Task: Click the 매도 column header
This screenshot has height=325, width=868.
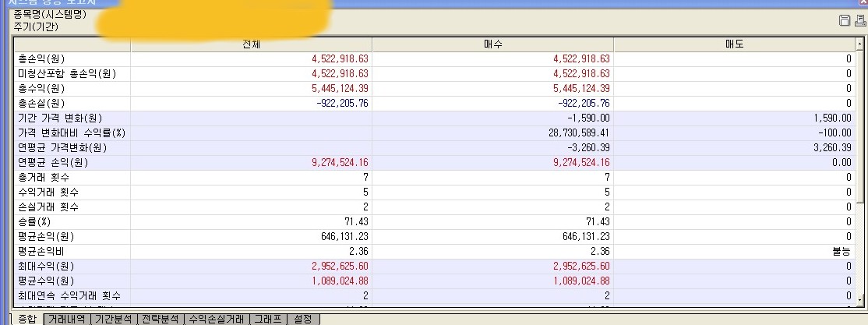Action: click(x=734, y=44)
